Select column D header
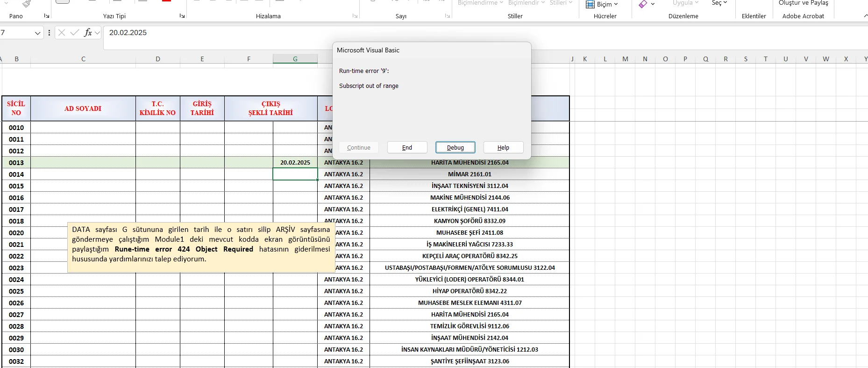The height and width of the screenshot is (368, 868). pyautogui.click(x=158, y=59)
